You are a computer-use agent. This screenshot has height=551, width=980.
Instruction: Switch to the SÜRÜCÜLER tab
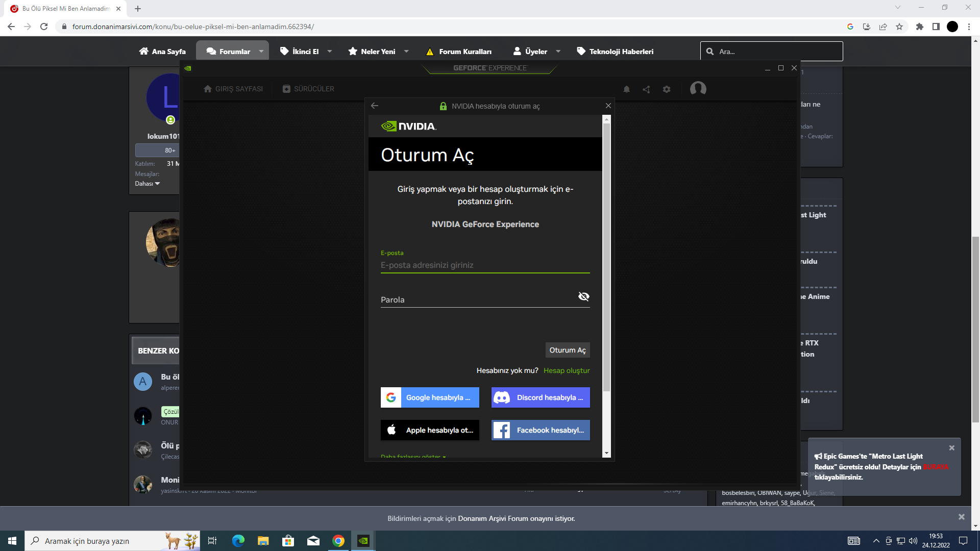pos(308,89)
